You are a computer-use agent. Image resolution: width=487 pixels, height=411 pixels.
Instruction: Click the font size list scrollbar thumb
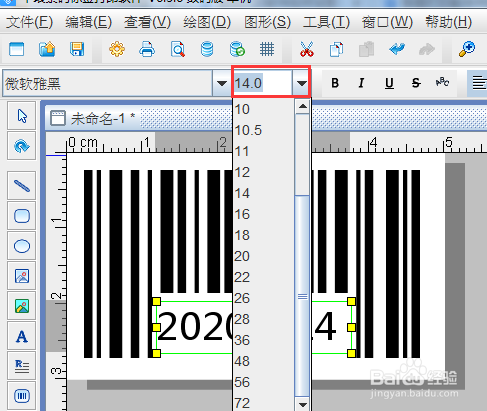tap(302, 296)
